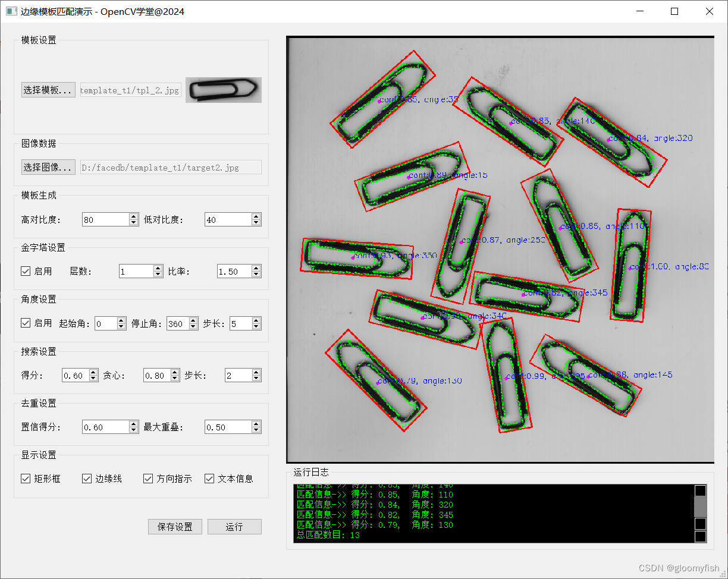This screenshot has width=728, height=579.
Task: Increase 高对比度 with its up arrow
Action: [x=134, y=216]
